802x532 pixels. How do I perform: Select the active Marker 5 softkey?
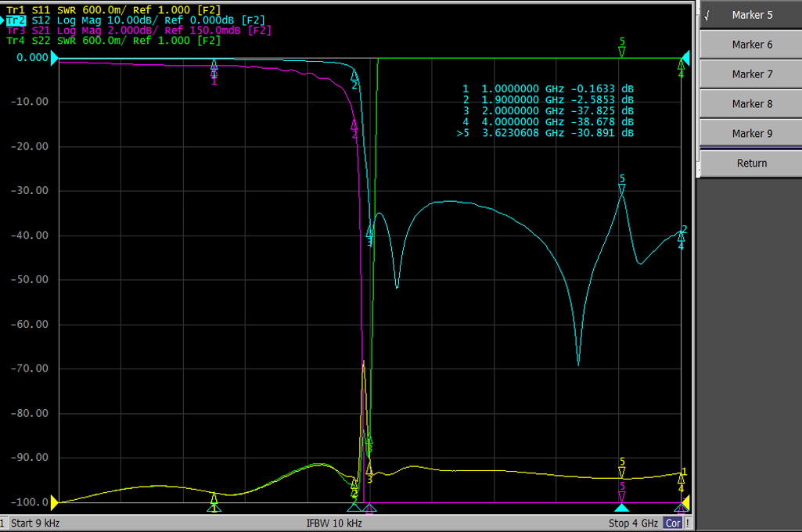[751, 15]
